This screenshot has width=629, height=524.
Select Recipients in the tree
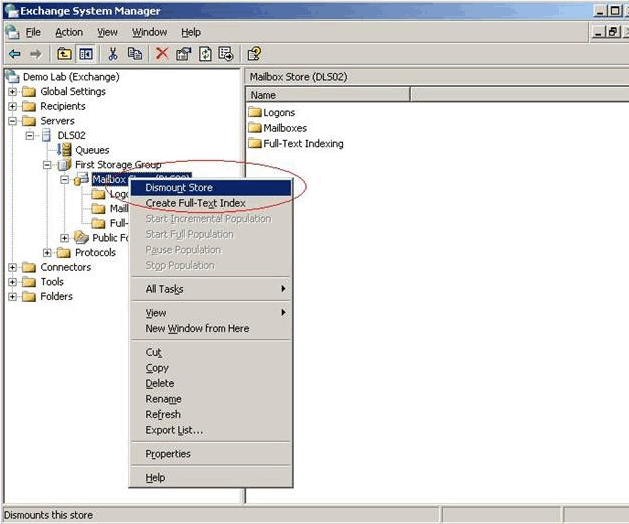(63, 106)
